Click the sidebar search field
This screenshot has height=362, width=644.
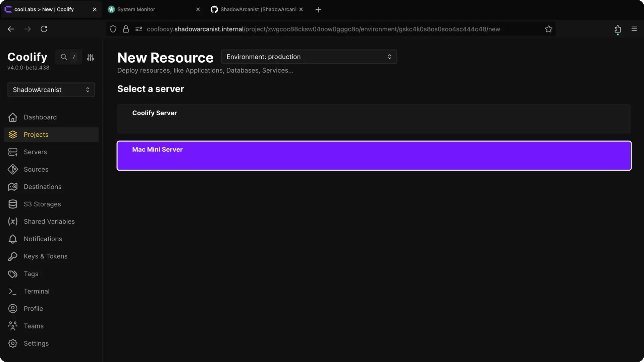pyautogui.click(x=69, y=57)
